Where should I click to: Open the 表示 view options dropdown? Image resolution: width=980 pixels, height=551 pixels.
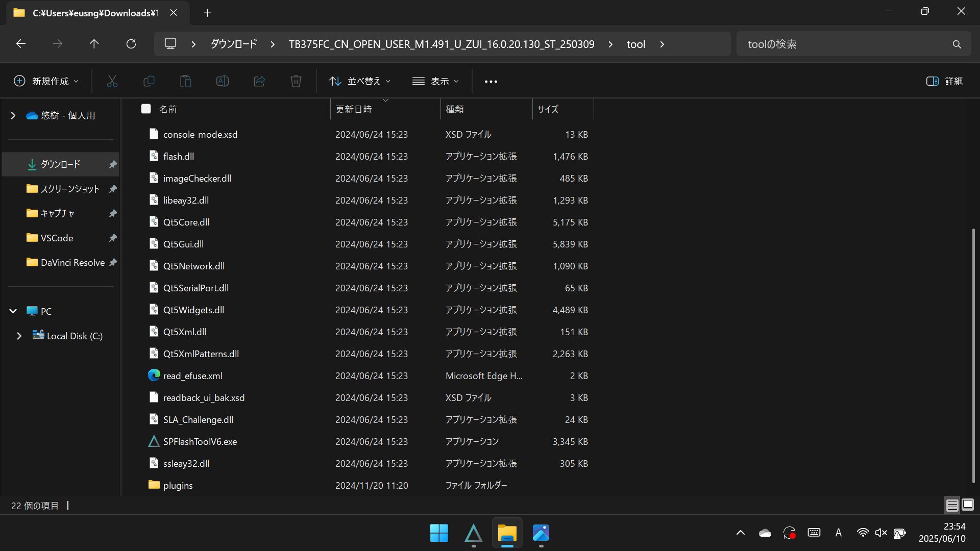pyautogui.click(x=435, y=81)
